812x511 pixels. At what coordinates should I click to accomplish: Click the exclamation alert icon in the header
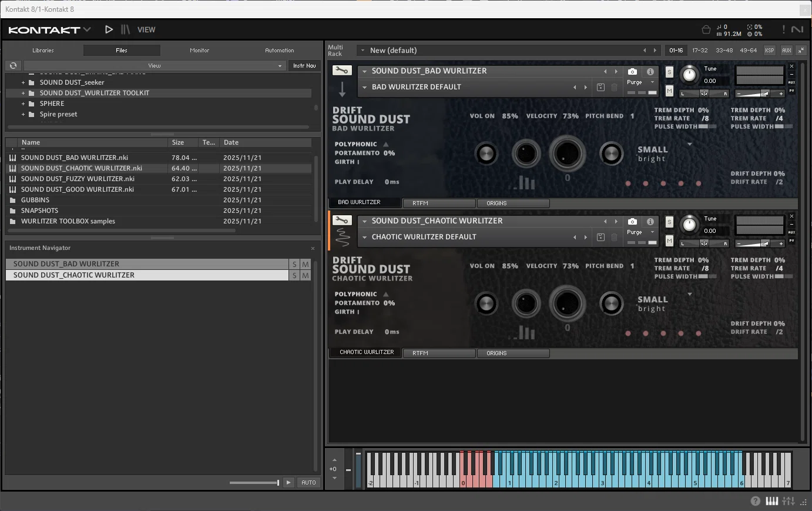(783, 29)
